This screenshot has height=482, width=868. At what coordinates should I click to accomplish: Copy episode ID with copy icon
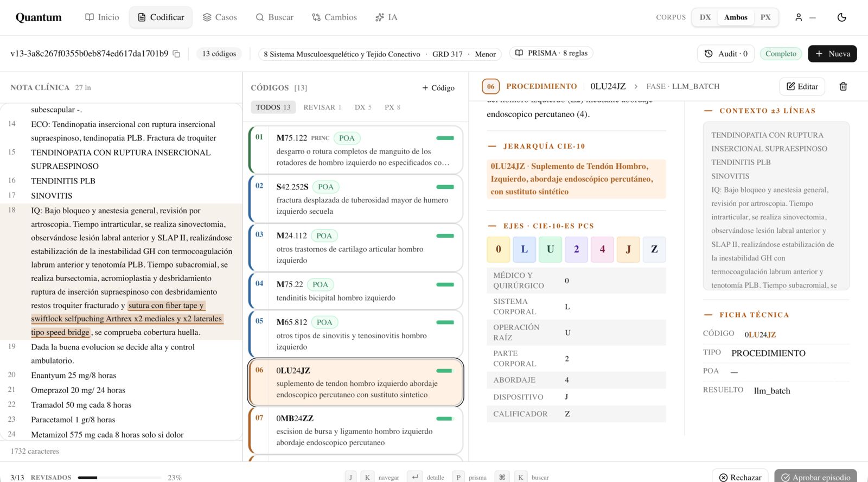click(x=176, y=54)
